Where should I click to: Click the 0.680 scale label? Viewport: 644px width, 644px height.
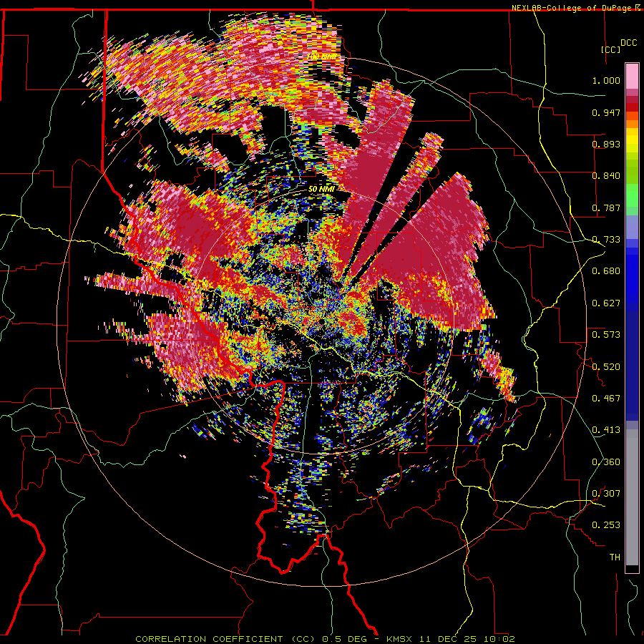(606, 271)
